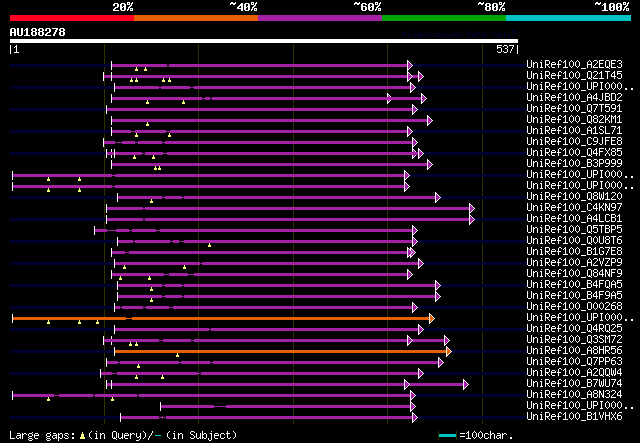Select the AU188278 query name
The image size is (640, 443).
coord(38,32)
